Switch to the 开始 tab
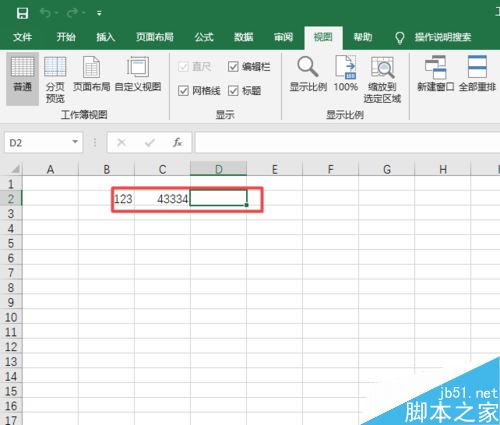The image size is (500, 425). pyautogui.click(x=66, y=37)
